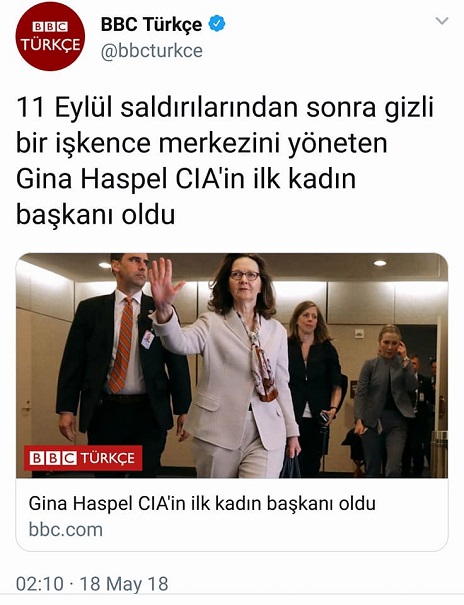Select the tweet's first line "11 Eylül saldırılarından"
464x605 pixels.
coord(157,108)
